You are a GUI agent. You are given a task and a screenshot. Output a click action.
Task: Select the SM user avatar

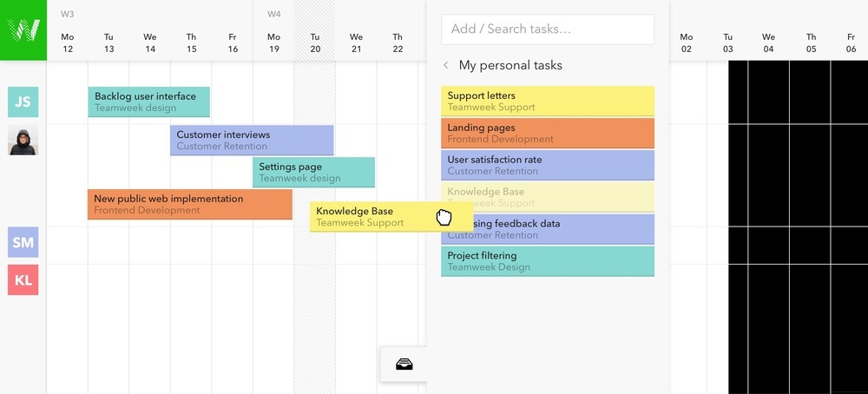pyautogui.click(x=23, y=242)
